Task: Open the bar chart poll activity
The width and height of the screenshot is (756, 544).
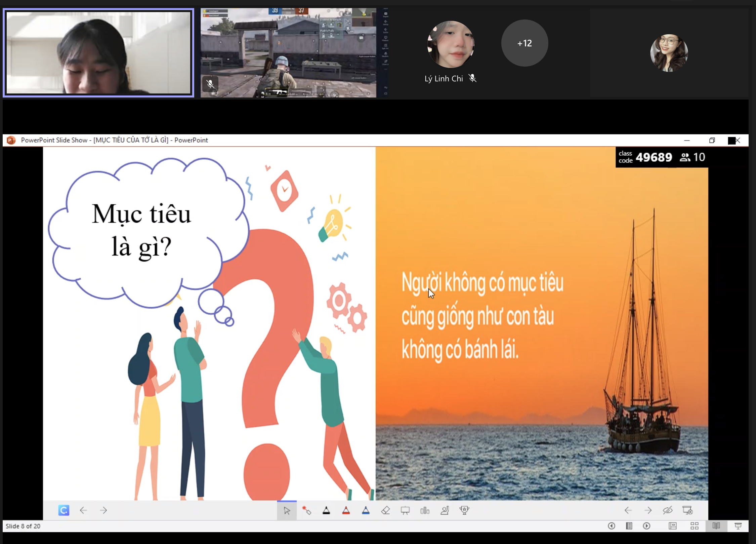Action: (425, 510)
